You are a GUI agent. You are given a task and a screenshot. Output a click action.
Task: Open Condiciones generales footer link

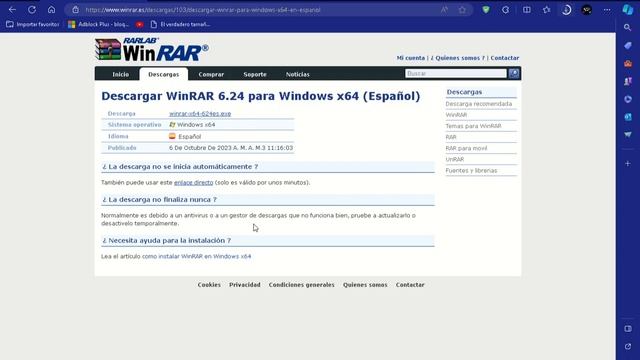click(301, 285)
